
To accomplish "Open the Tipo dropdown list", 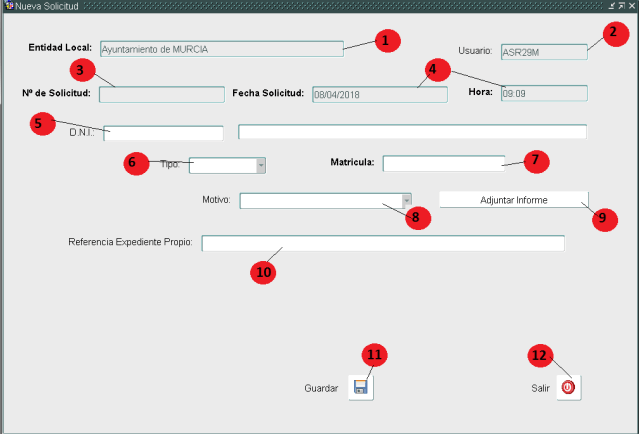I will [261, 165].
